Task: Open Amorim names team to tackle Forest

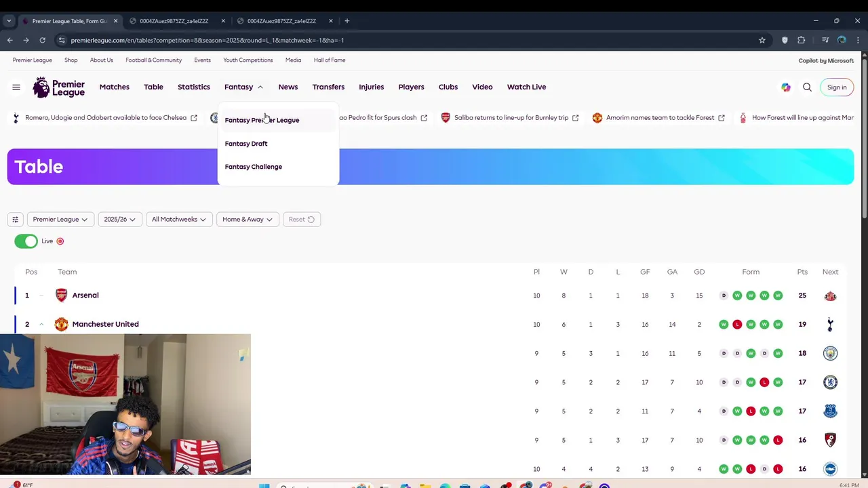Action: [660, 118]
